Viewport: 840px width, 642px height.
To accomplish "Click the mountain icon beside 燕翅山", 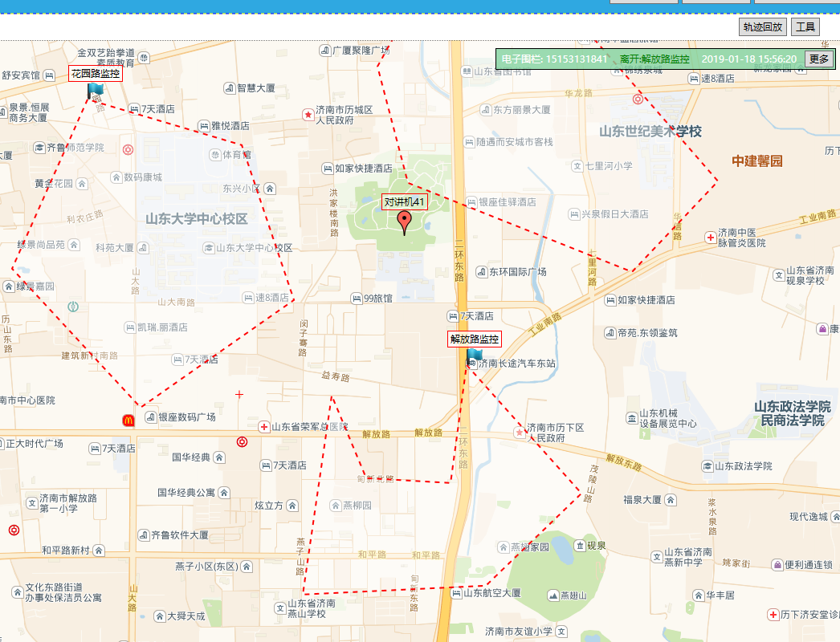I will [553, 595].
